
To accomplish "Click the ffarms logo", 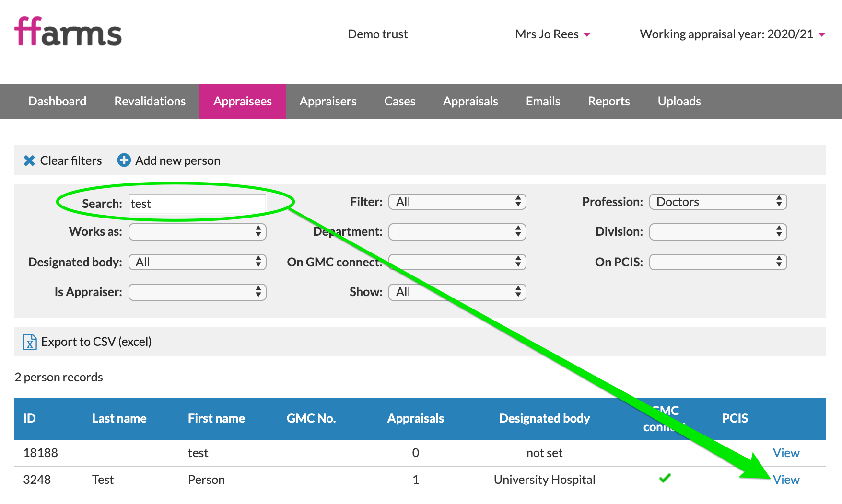I will (68, 32).
